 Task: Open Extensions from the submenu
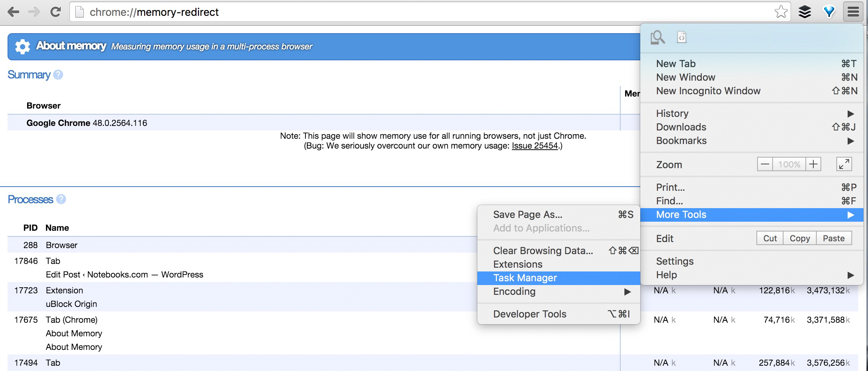click(559, 264)
